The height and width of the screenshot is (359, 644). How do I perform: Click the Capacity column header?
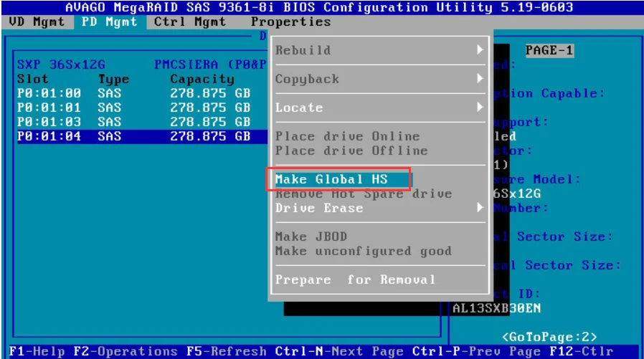(x=202, y=80)
